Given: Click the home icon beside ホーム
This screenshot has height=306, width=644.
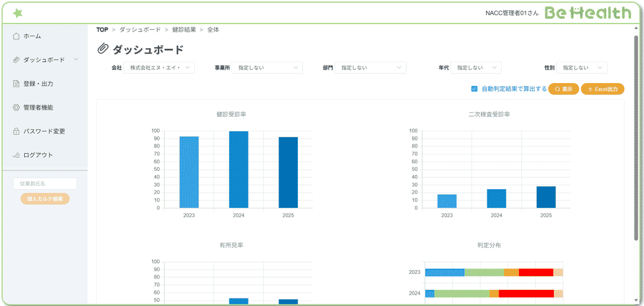Looking at the screenshot, I should [16, 36].
